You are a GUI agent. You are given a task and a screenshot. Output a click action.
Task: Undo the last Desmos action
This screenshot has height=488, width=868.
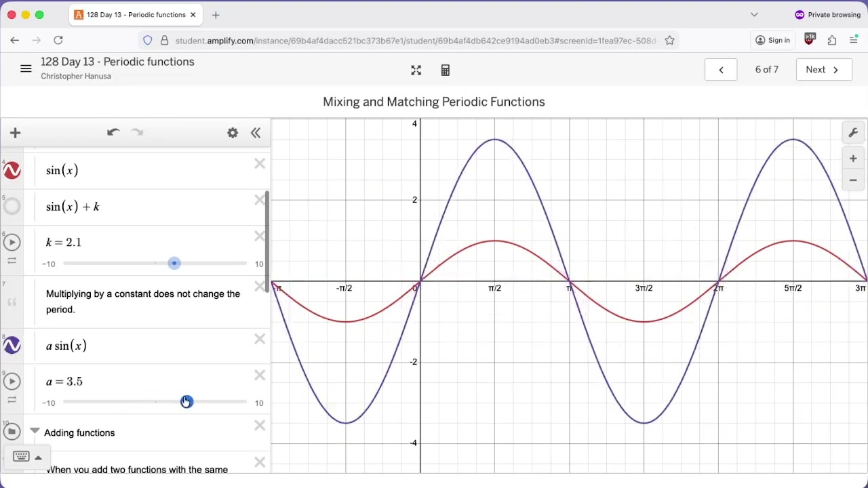pyautogui.click(x=113, y=132)
